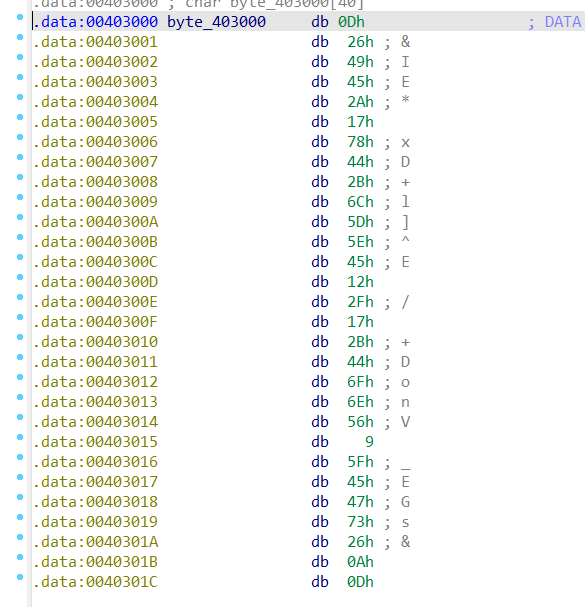Screen dimensions: 585x607
Task: Select address .data:00403006
Action: click(x=95, y=142)
